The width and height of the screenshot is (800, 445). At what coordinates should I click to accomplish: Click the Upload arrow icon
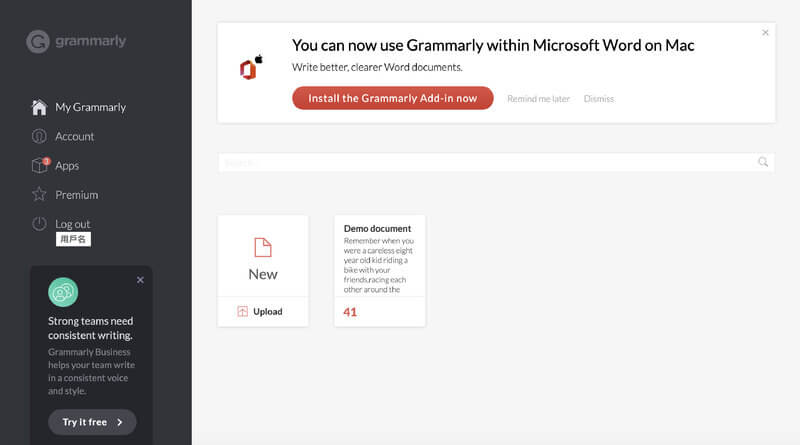pos(242,312)
